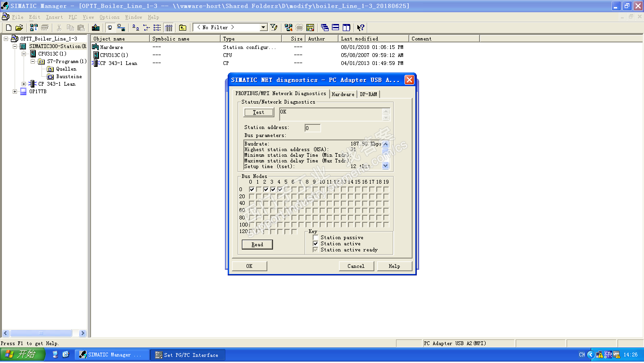The width and height of the screenshot is (644, 363).
Task: Click the Tile Horizontally toolbar icon
Action: tap(336, 28)
